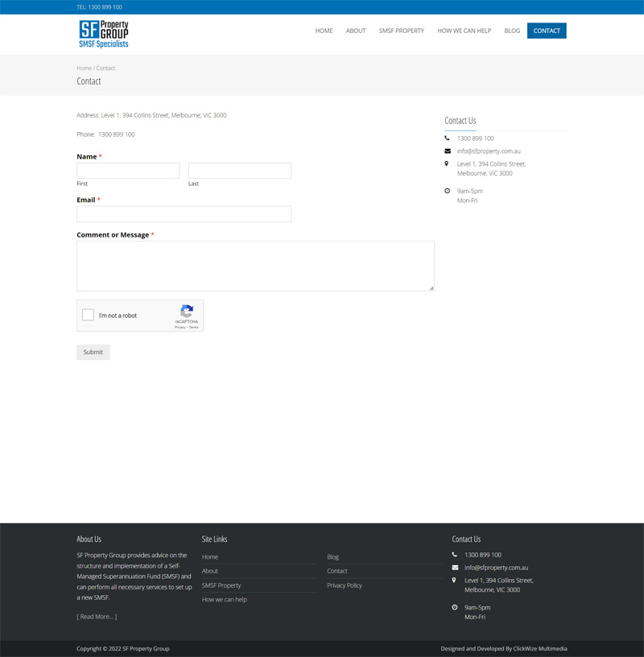
Task: Open the footer Privacy Policy link
Action: 345,585
